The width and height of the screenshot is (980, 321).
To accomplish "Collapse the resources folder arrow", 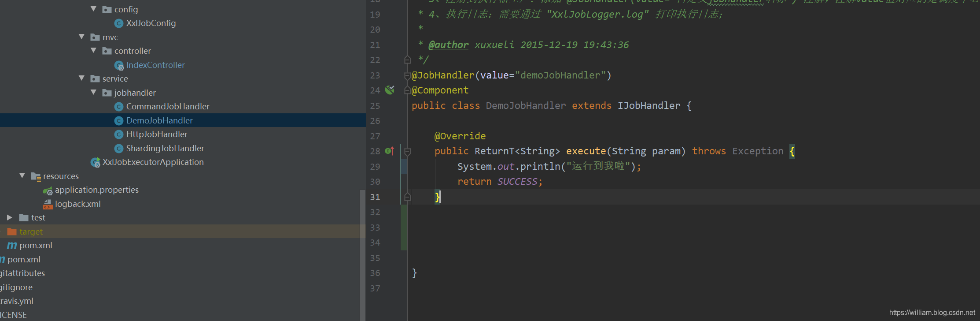I will click(x=22, y=175).
